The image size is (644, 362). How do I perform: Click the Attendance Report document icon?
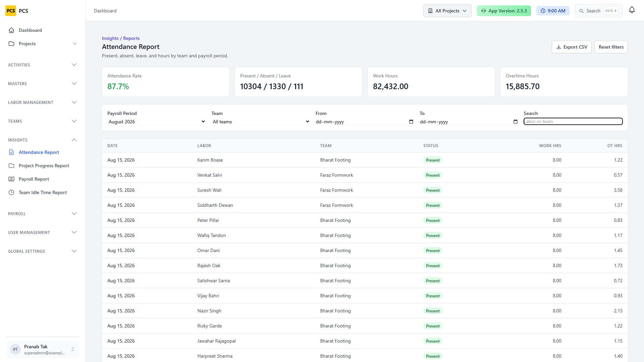pos(11,152)
